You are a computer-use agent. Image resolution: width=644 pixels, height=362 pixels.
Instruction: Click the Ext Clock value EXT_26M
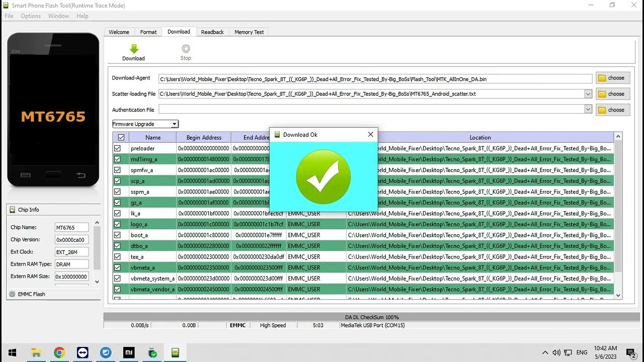tap(71, 252)
